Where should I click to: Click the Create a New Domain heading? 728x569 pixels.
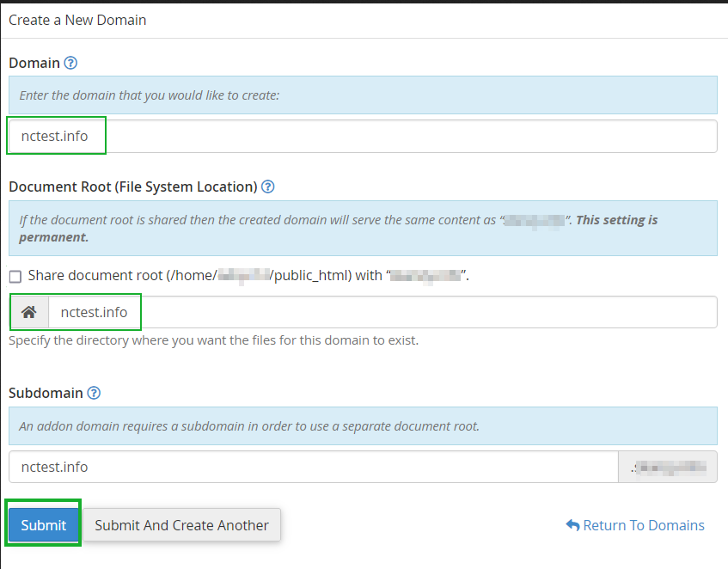tap(77, 20)
